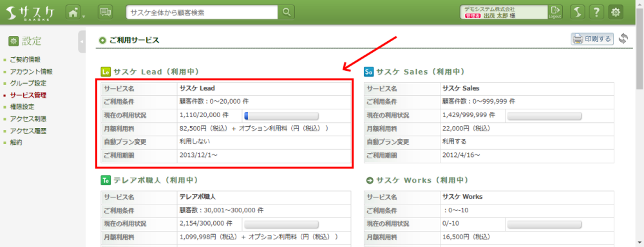The width and height of the screenshot is (644, 247).
Task: Open the chat message icon
Action: coord(106,12)
